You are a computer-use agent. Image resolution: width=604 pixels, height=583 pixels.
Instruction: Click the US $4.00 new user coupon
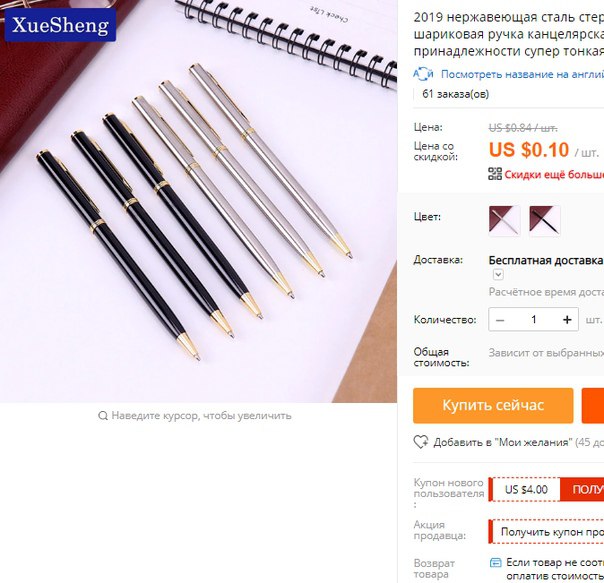click(526, 489)
